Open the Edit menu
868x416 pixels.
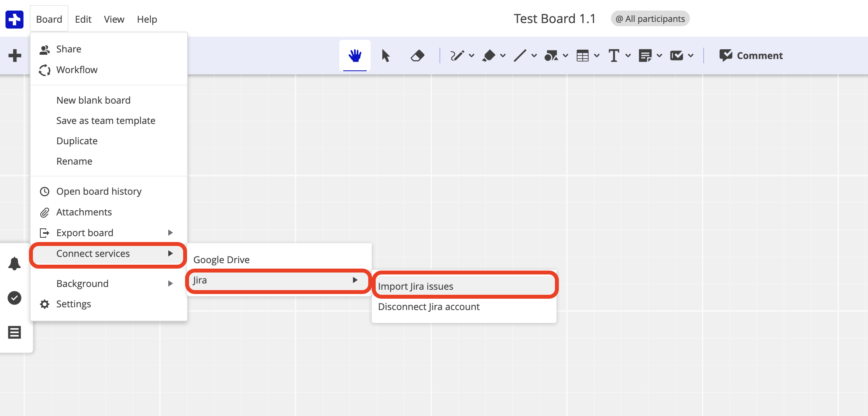83,19
